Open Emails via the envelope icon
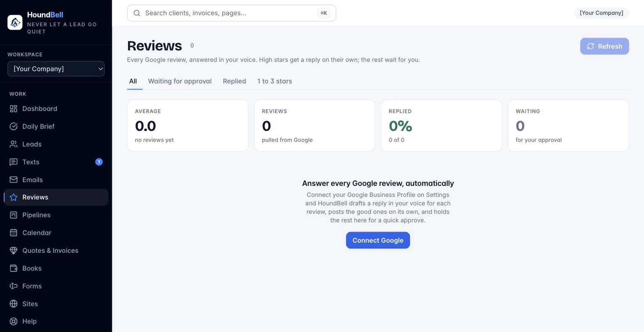 coord(14,180)
